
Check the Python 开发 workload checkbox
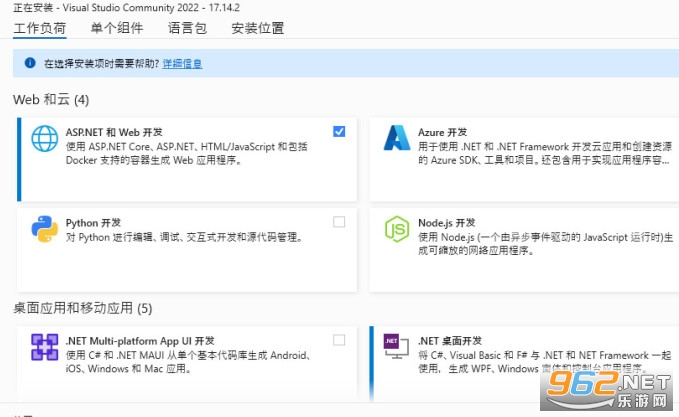pyautogui.click(x=339, y=222)
